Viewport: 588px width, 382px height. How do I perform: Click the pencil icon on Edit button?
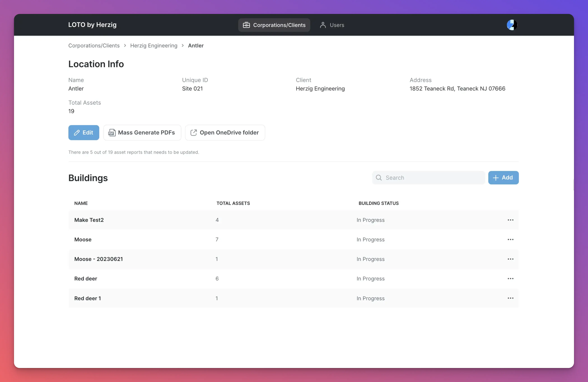[77, 133]
